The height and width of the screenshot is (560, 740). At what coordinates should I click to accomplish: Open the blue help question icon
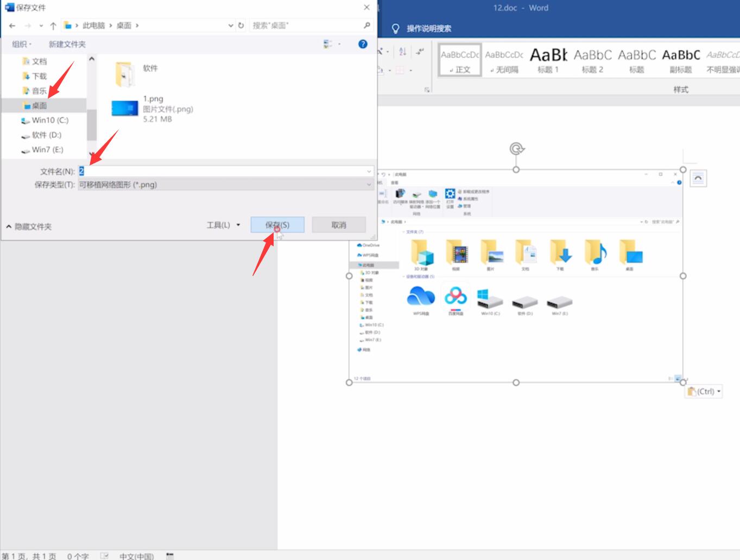363,44
